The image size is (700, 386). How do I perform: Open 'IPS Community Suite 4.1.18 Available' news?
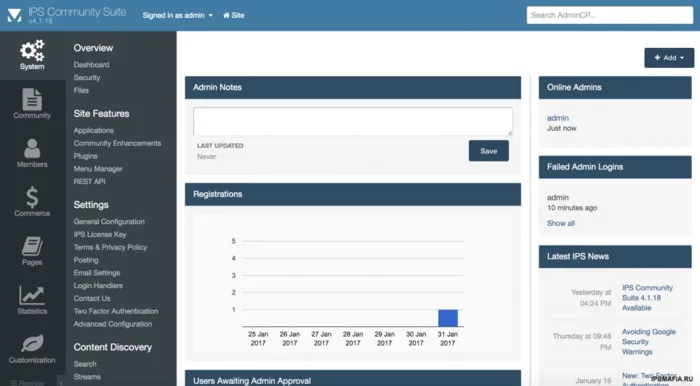pyautogui.click(x=647, y=298)
